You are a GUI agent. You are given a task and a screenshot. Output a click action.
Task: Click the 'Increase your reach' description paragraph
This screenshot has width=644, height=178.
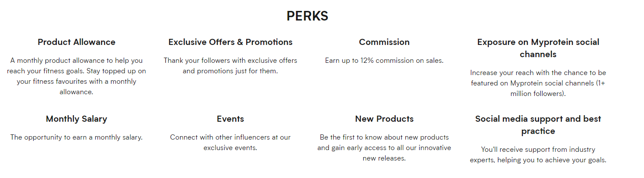point(538,83)
